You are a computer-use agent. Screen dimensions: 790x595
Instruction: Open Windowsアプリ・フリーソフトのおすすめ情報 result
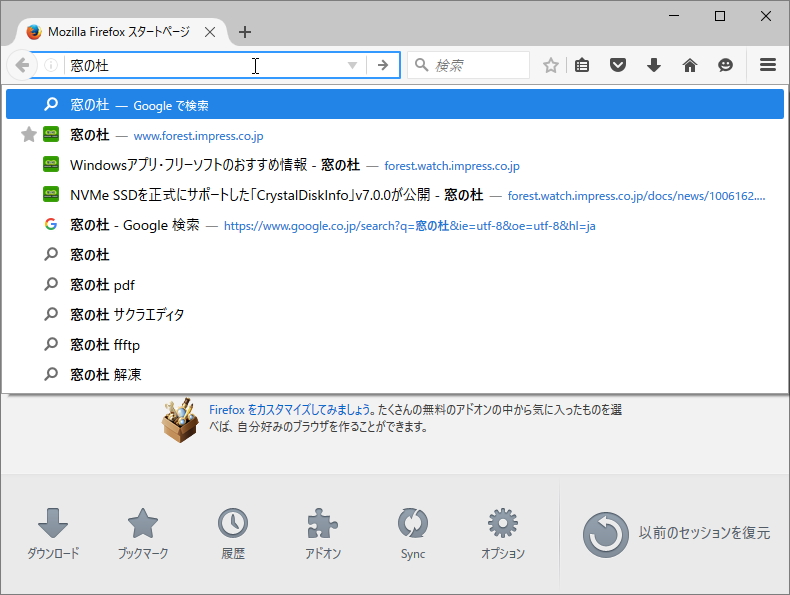395,165
